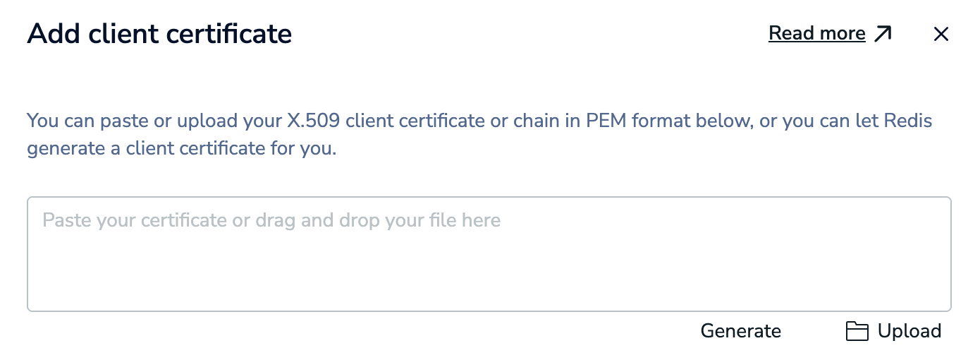Screen dimensions: 980x360
Task: Click the external-link arrow beside Read more
Action: point(883,34)
